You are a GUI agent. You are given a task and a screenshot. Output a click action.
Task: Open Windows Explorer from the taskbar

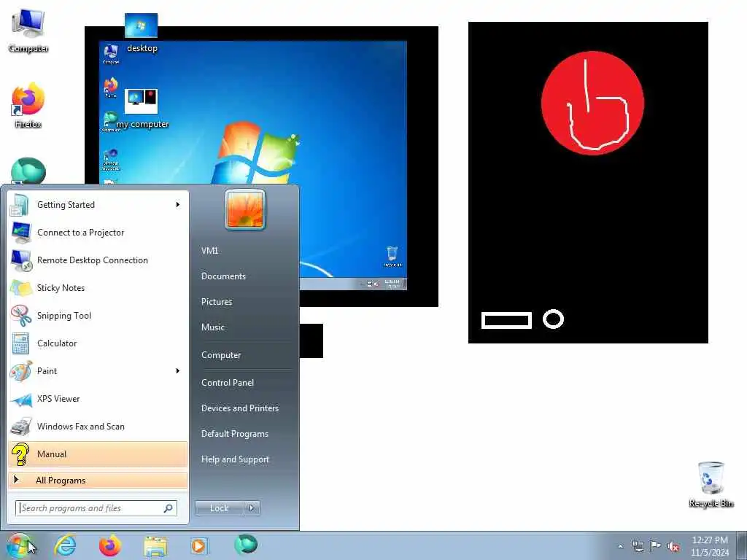[x=155, y=547]
